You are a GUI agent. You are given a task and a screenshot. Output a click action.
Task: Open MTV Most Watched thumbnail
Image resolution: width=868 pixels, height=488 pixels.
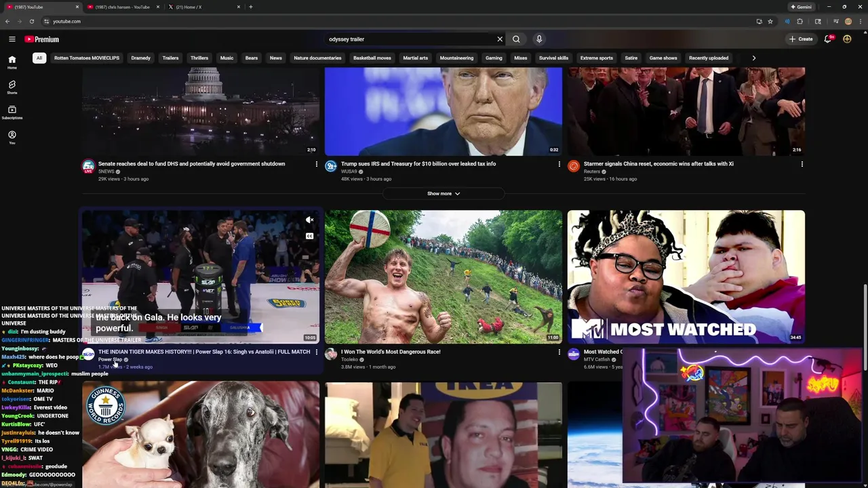coord(686,277)
